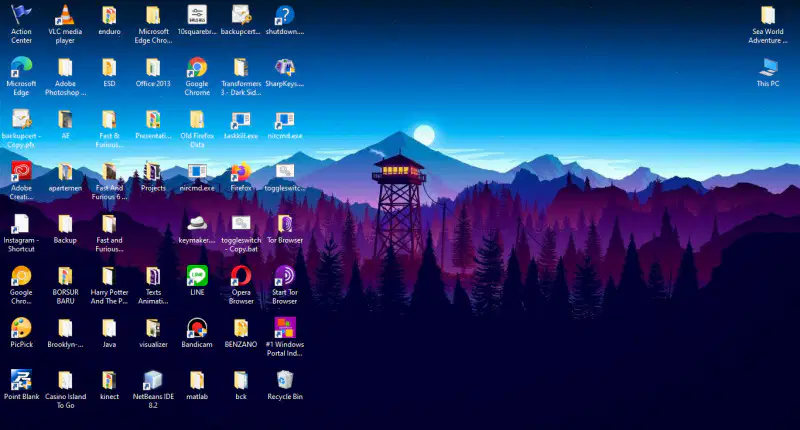Select the Old Firefox Data folder
The image size is (800, 430).
(x=197, y=120)
